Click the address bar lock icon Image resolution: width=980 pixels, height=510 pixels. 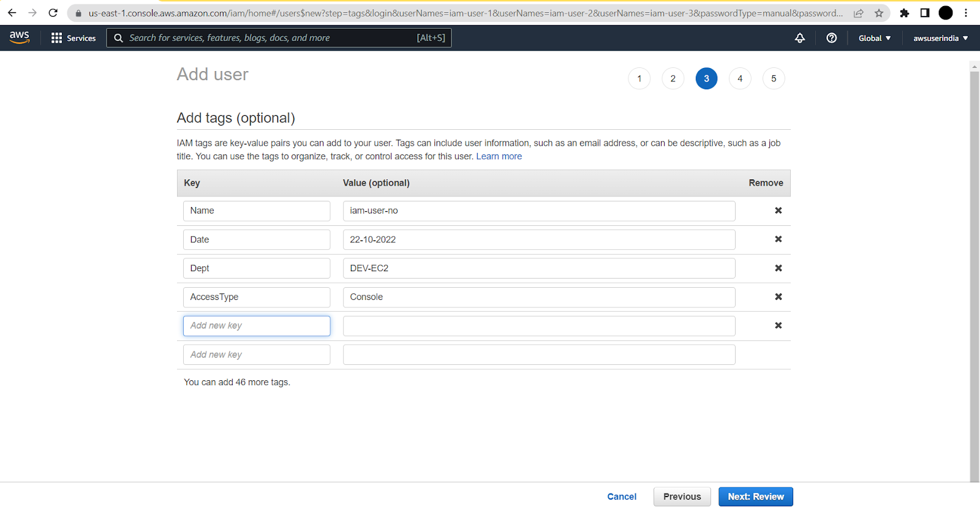click(78, 13)
